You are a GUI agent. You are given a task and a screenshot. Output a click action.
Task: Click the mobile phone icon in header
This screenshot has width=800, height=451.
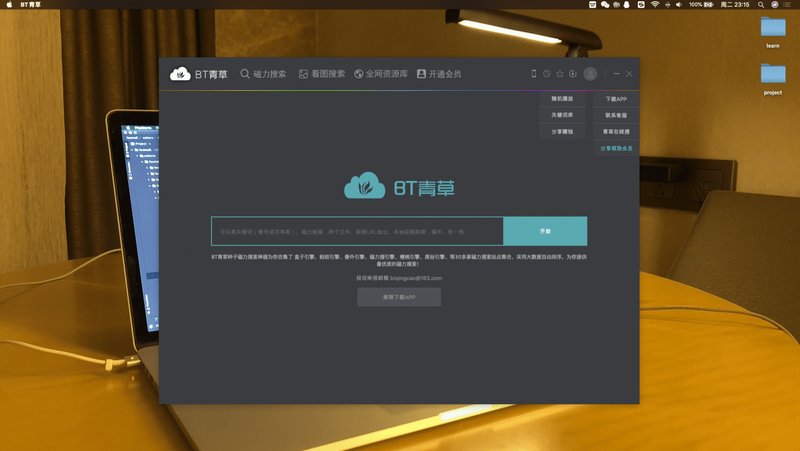[x=534, y=73]
